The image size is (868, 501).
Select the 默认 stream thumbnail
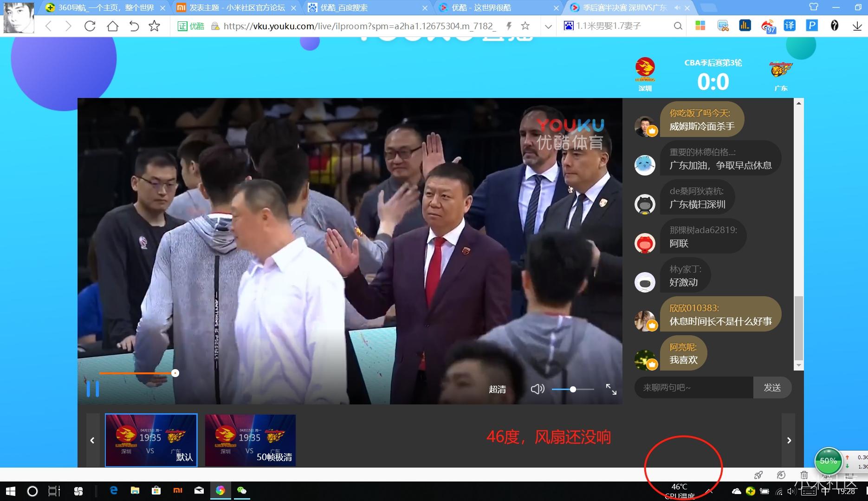point(151,440)
